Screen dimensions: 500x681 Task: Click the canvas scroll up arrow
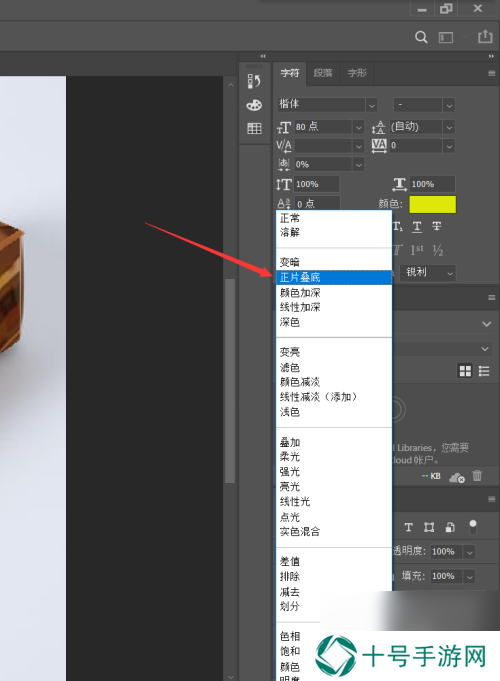231,85
